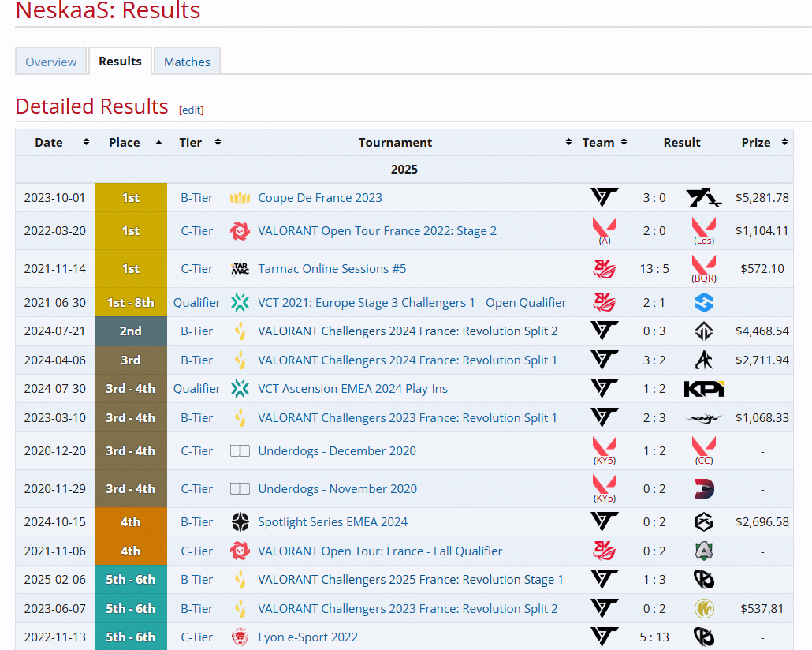The width and height of the screenshot is (812, 650).
Task: Click Lyon e-Sport 2022 tournament icon
Action: 240,637
